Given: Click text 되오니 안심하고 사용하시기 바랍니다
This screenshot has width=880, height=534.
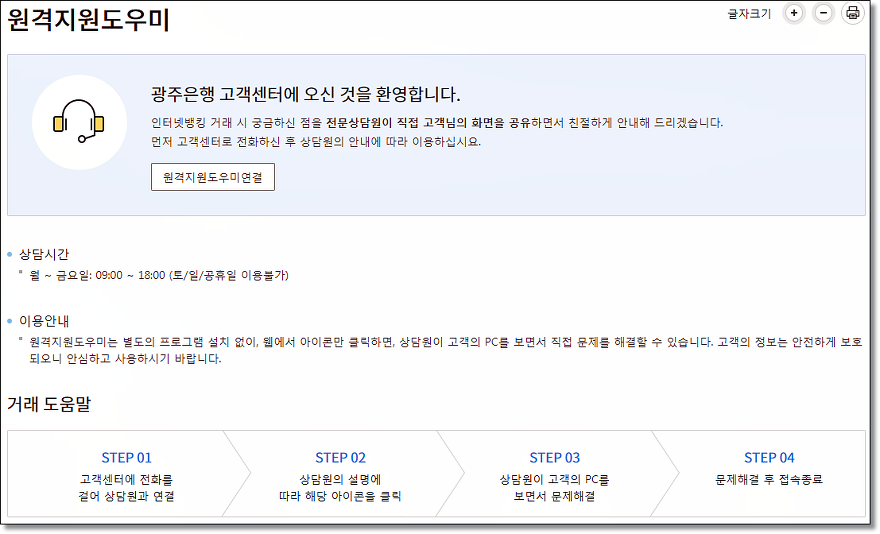Looking at the screenshot, I should 125,358.
